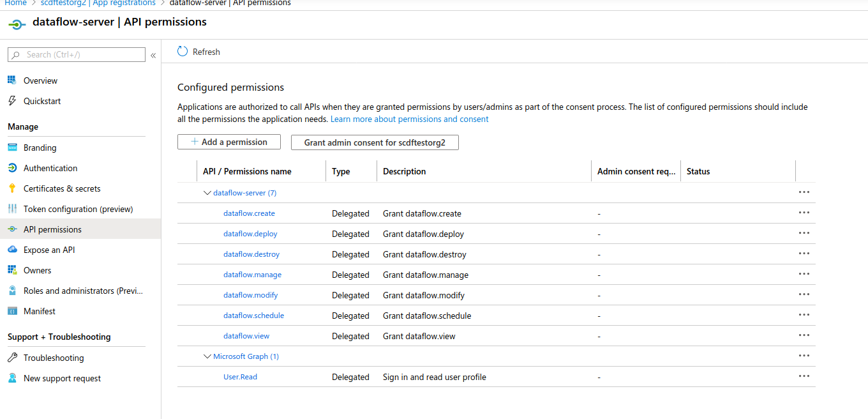Click the Overview grid icon in sidebar
The width and height of the screenshot is (868, 419).
tap(11, 80)
